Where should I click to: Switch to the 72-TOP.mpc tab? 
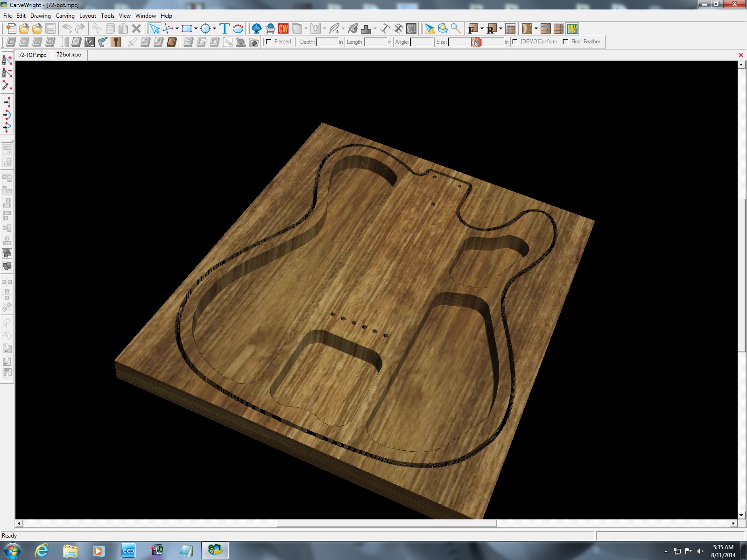coord(33,55)
